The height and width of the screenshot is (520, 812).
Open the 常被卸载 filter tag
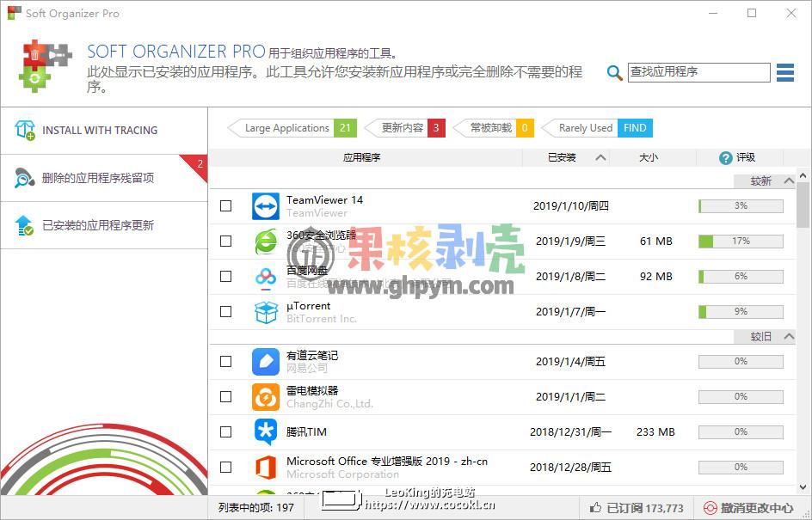pyautogui.click(x=493, y=128)
